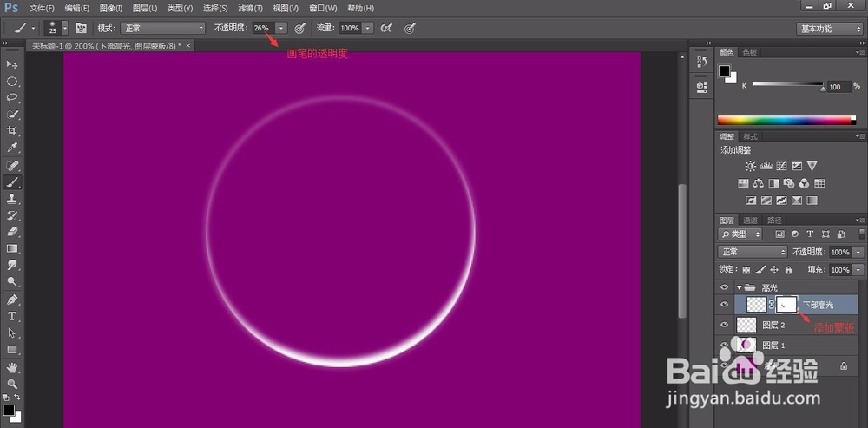Open the 图层(L) menu
Screen dimensions: 868x428
click(x=145, y=9)
